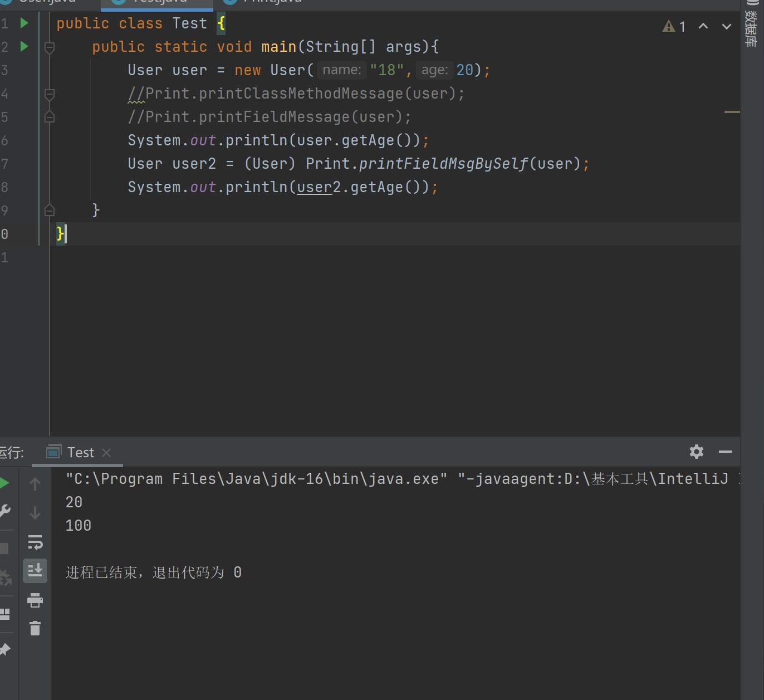The width and height of the screenshot is (764, 700).
Task: Place cursor in the "18" string literal
Action: [386, 70]
